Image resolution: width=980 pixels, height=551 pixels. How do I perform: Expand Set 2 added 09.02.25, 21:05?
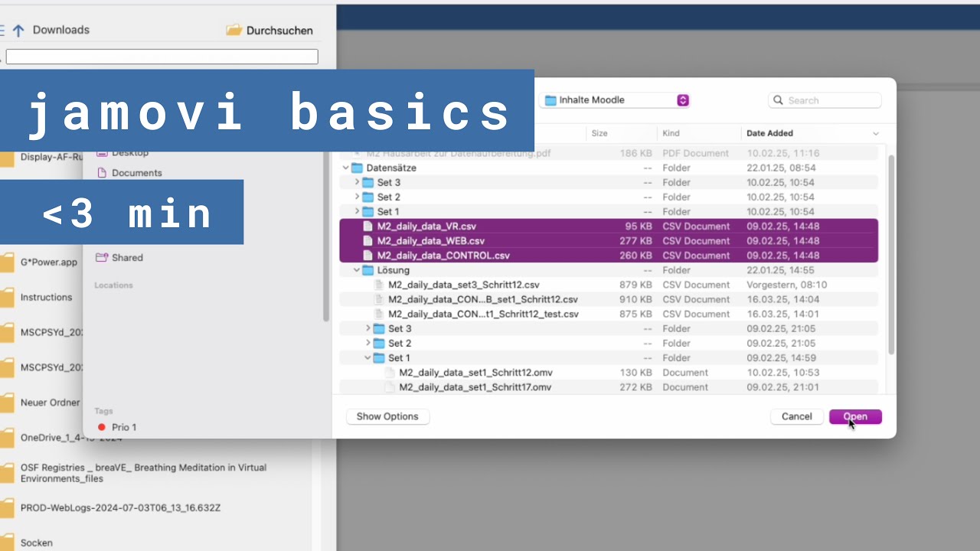[x=367, y=343]
